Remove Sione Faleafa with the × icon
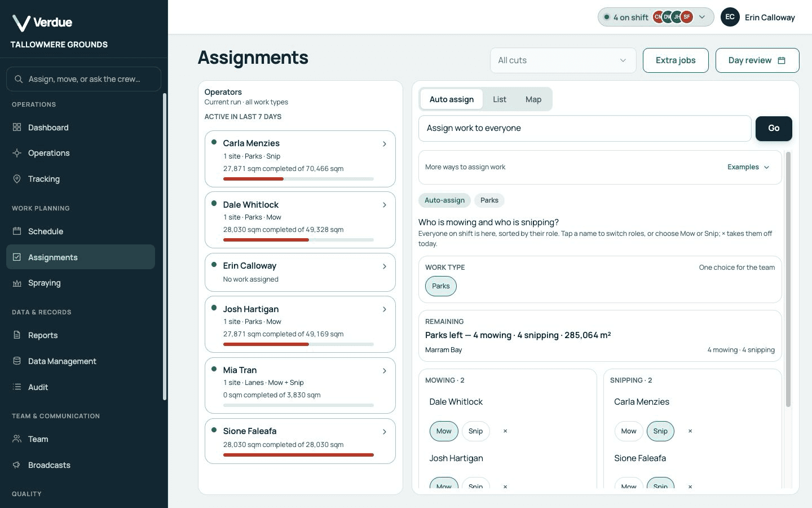The width and height of the screenshot is (812, 508). [x=690, y=486]
